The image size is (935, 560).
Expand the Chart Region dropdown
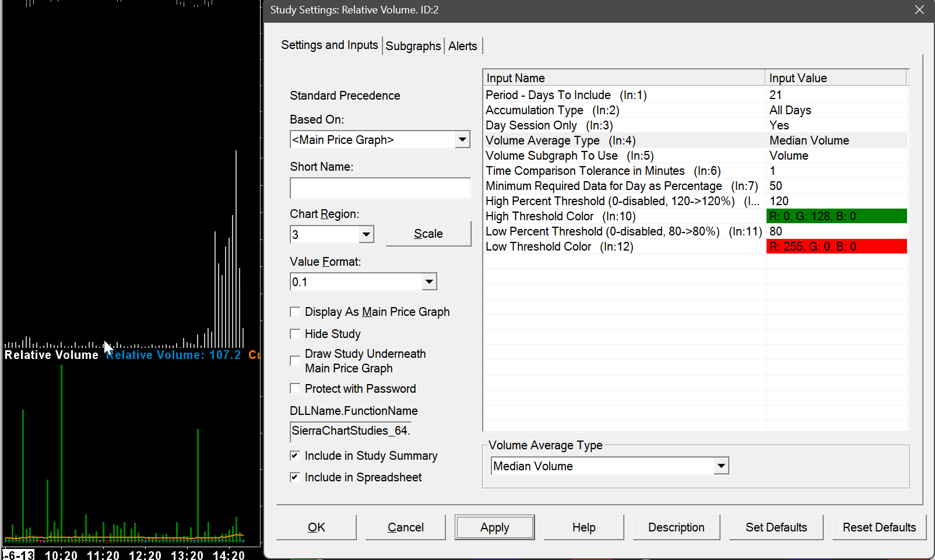coord(366,235)
